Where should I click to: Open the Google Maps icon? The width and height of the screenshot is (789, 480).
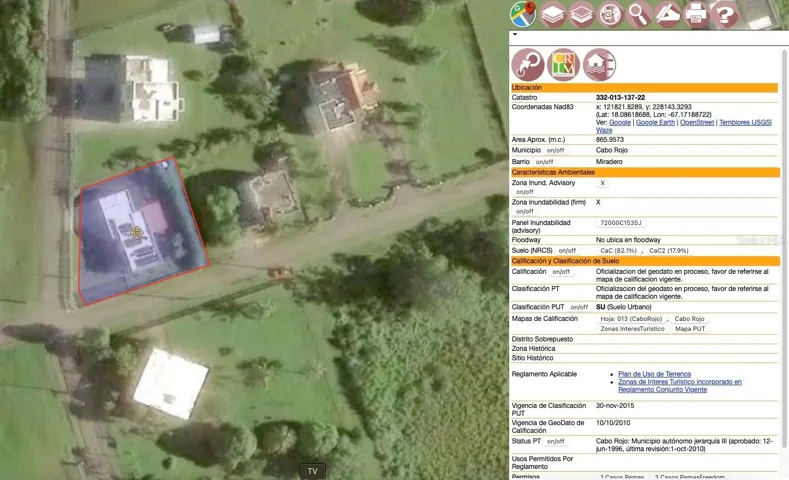pyautogui.click(x=523, y=14)
